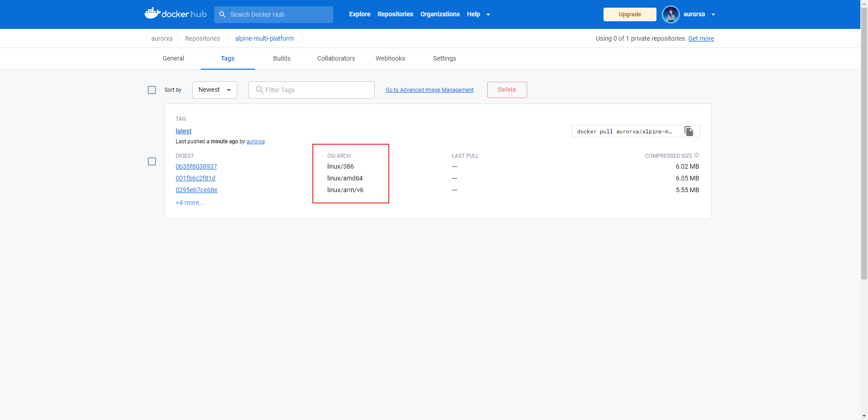Viewport: 868px width, 420px height.
Task: Show +4 more digests
Action: pyautogui.click(x=190, y=203)
